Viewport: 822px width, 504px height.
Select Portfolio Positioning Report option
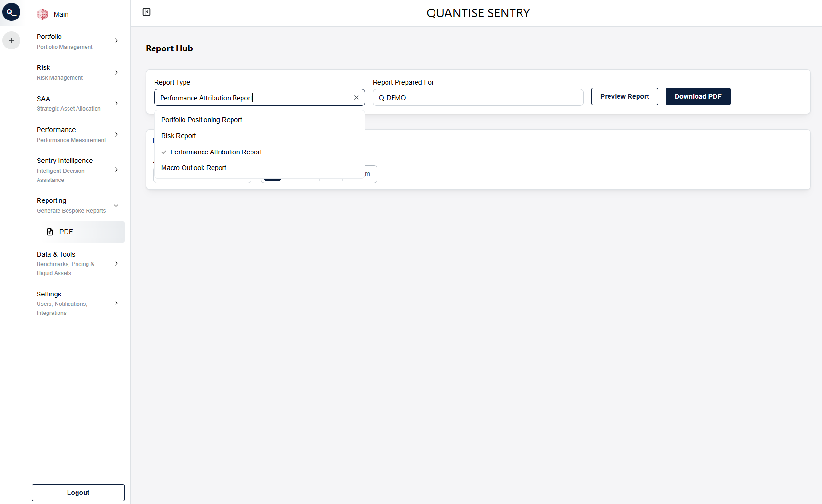point(201,120)
